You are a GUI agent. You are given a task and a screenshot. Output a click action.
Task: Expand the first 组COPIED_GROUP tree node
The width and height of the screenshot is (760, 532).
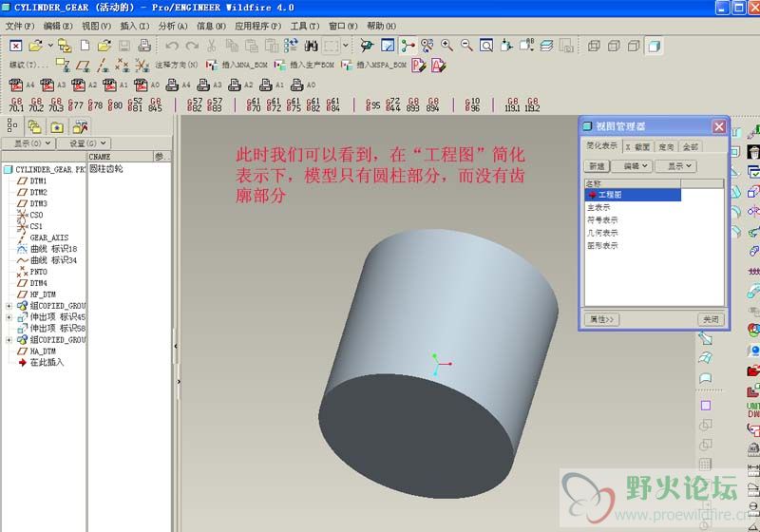(9, 306)
